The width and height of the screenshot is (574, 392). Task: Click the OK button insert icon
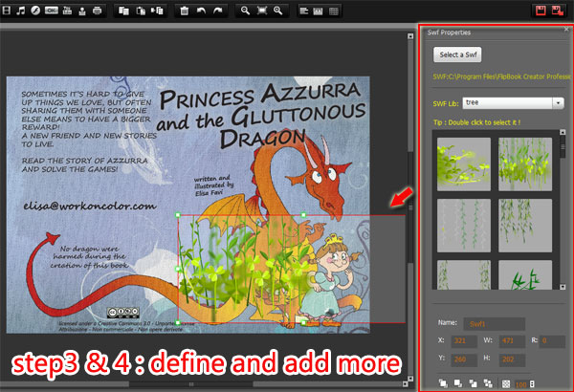(x=52, y=11)
